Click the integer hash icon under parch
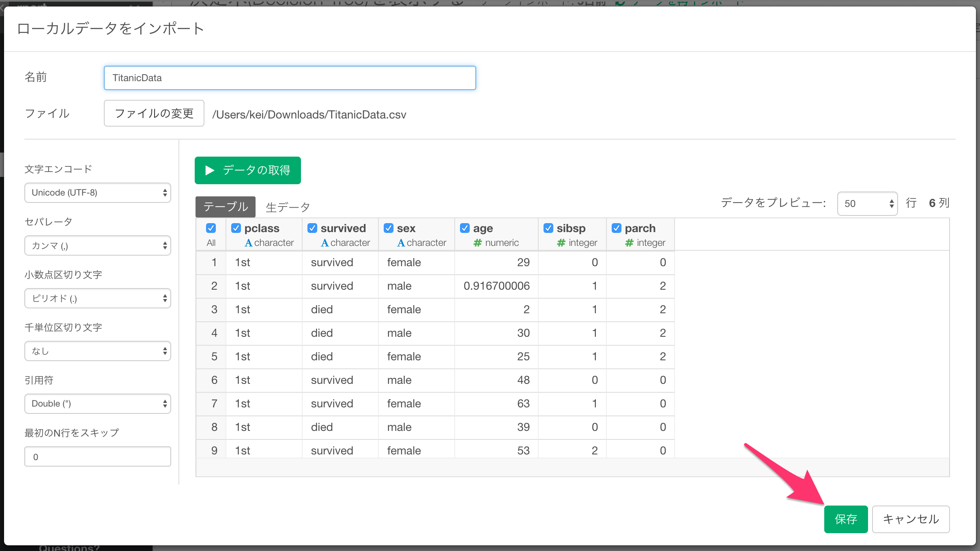Image resolution: width=980 pixels, height=551 pixels. [629, 243]
